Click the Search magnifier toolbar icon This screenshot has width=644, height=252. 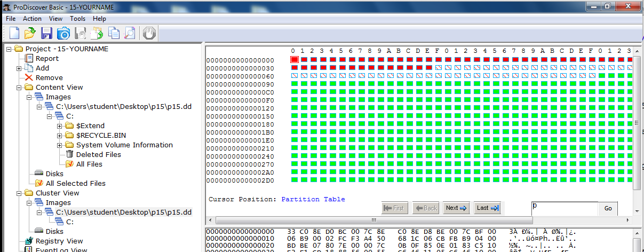[130, 33]
